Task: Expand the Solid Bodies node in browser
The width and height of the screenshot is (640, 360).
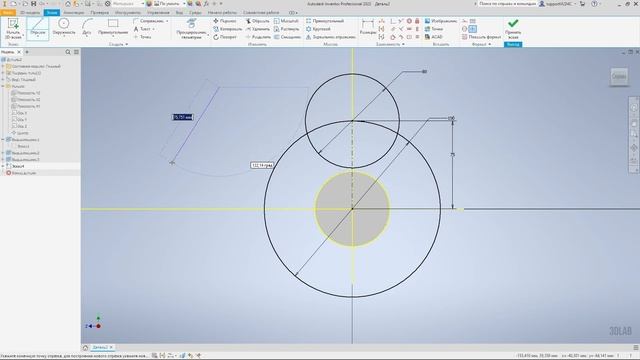Action: tap(3, 73)
